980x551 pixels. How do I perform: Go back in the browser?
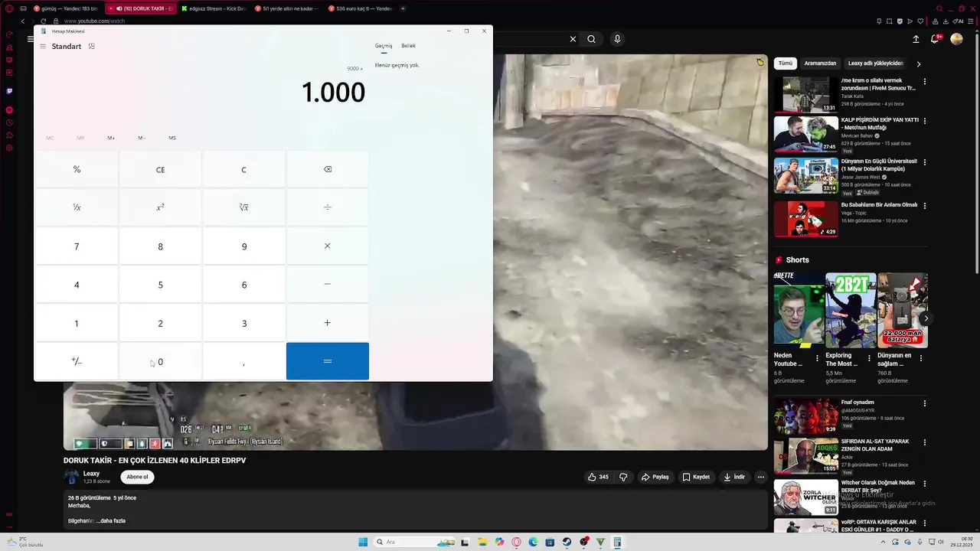[x=23, y=21]
